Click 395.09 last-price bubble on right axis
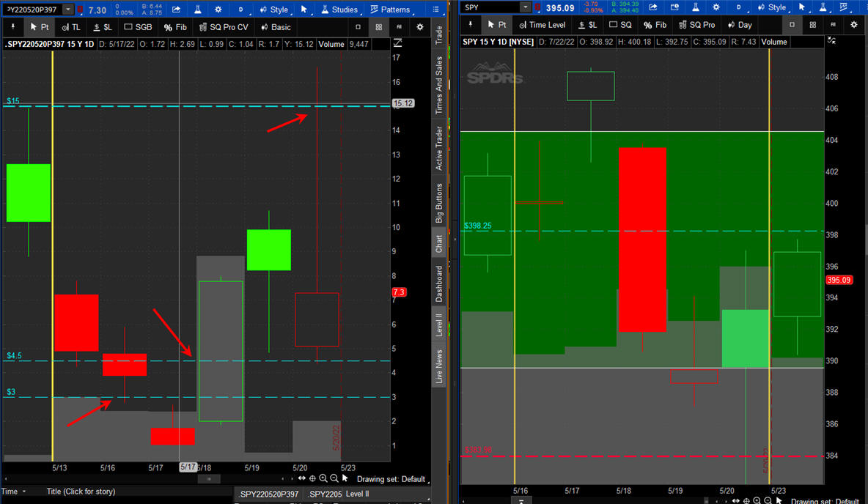868x504 pixels. tap(839, 280)
